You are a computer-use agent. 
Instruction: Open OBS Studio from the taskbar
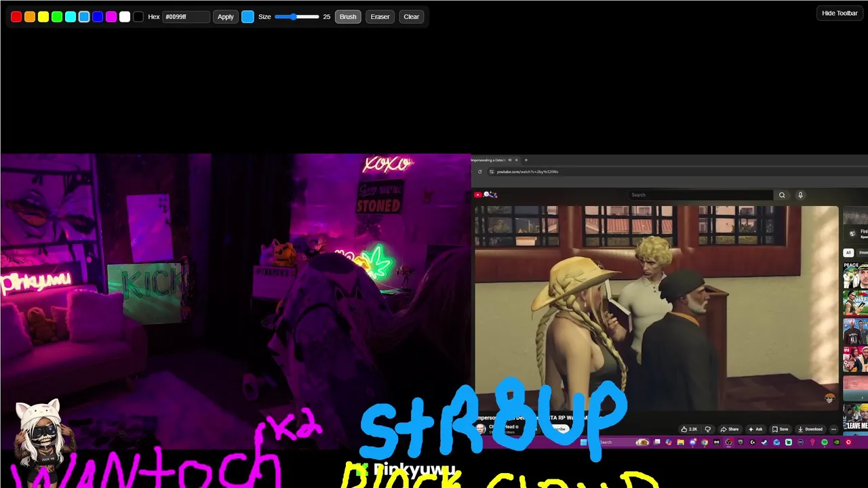click(728, 443)
